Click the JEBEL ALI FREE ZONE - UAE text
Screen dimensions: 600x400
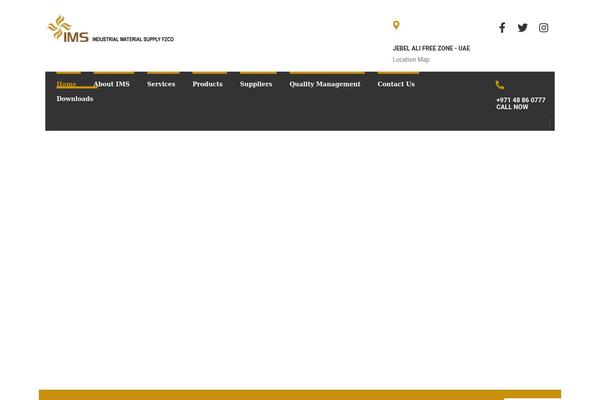[x=431, y=48]
